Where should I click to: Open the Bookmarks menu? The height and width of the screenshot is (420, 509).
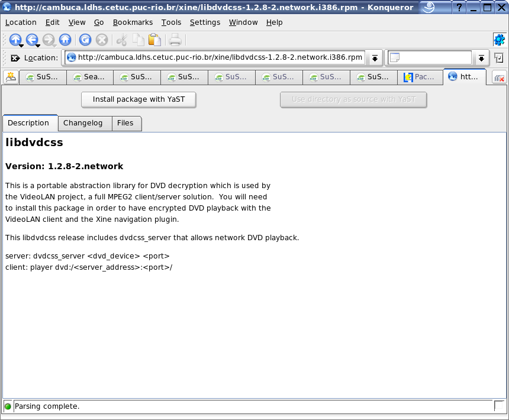click(x=133, y=22)
